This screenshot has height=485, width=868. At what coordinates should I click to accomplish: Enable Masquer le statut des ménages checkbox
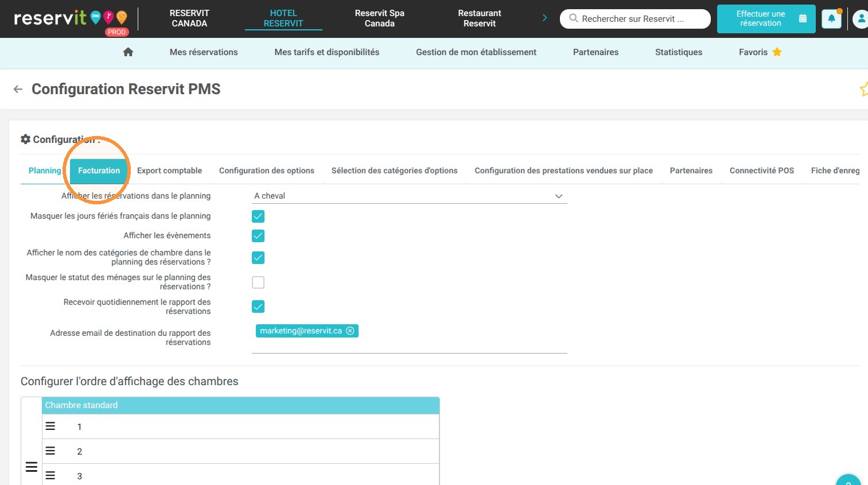point(258,282)
